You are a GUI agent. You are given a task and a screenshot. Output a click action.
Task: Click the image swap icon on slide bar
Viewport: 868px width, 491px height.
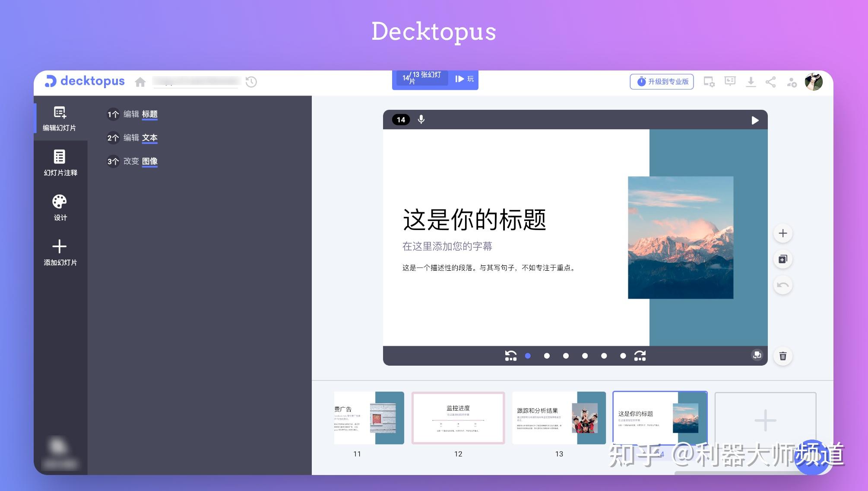tap(757, 355)
